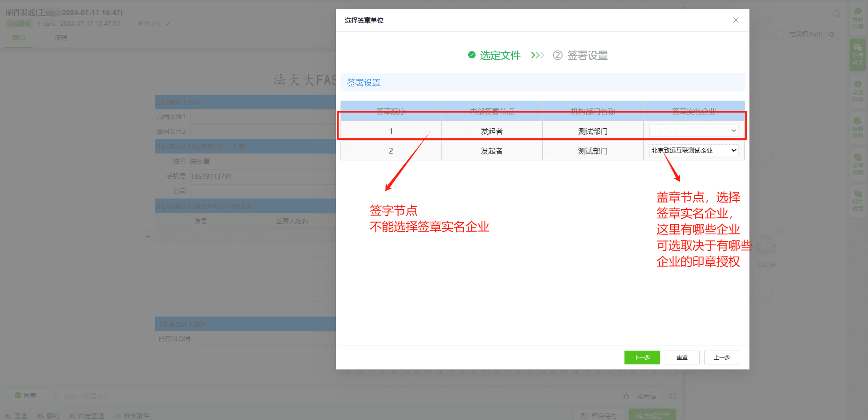Click the 修改附件 action at the bottom
Screen dimensions: 868x420
[x=132, y=416]
